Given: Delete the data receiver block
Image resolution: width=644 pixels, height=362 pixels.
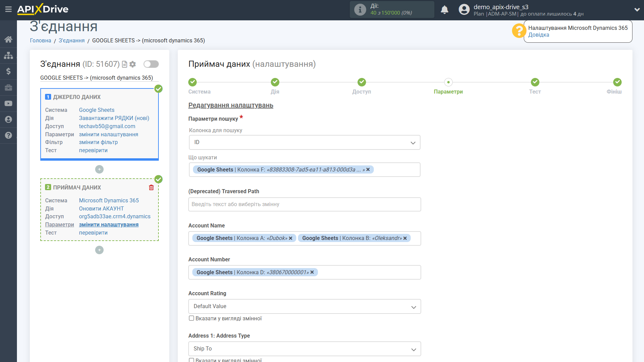Looking at the screenshot, I should click(x=151, y=187).
